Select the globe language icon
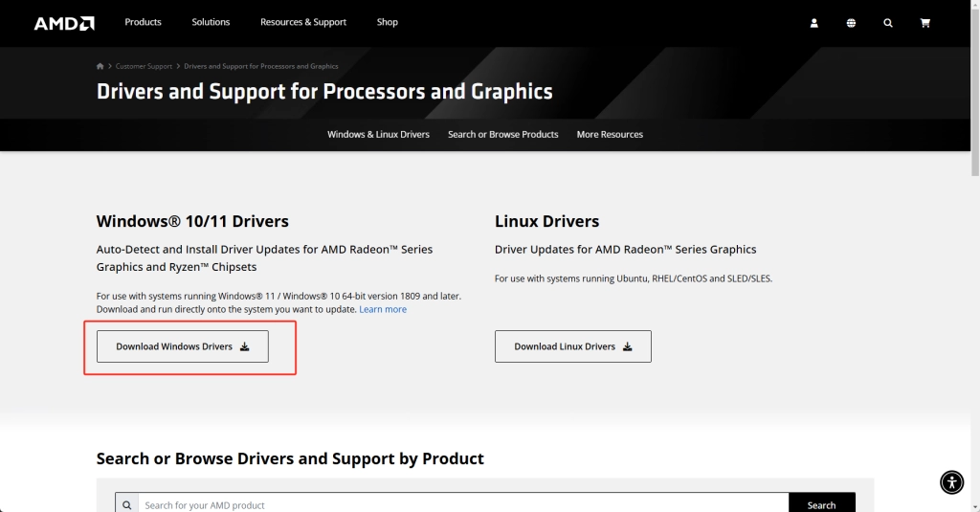This screenshot has height=512, width=980. click(x=851, y=23)
